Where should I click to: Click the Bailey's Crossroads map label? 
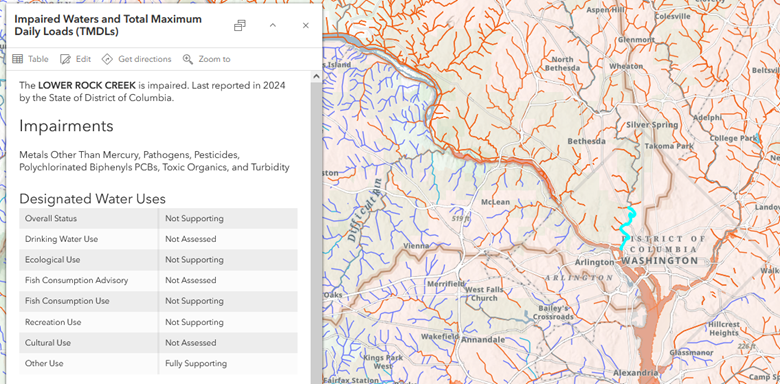553,312
